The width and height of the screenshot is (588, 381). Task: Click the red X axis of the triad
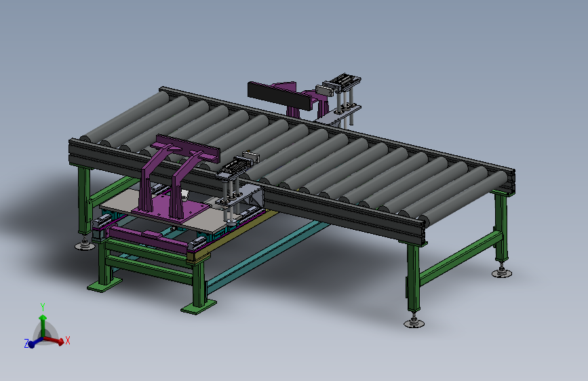pos(54,340)
